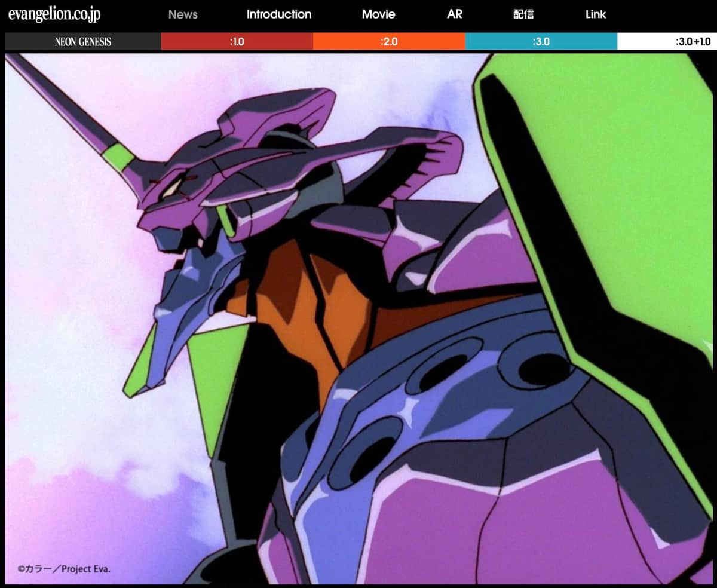Select the orange :2.0 tab
Viewport: 717px width, 588px height.
pyautogui.click(x=389, y=42)
